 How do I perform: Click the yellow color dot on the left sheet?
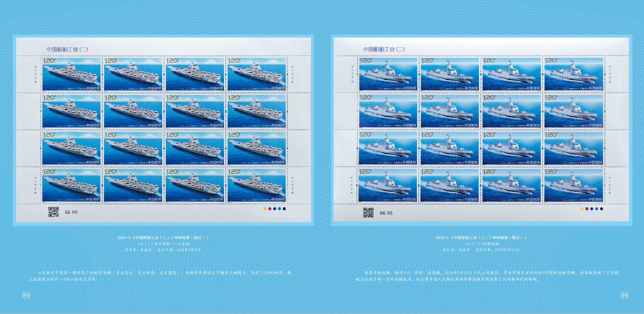coord(265,209)
